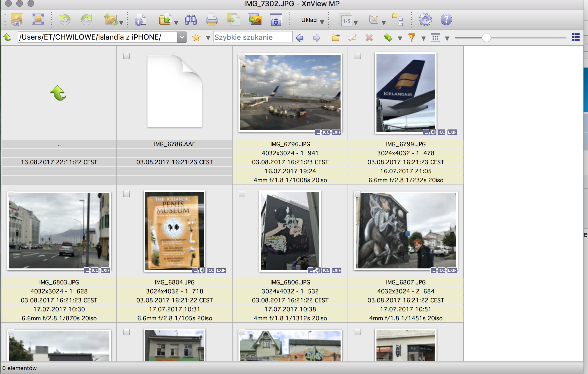Click the file properties info icon
This screenshot has height=374, width=588.
pyautogui.click(x=140, y=20)
